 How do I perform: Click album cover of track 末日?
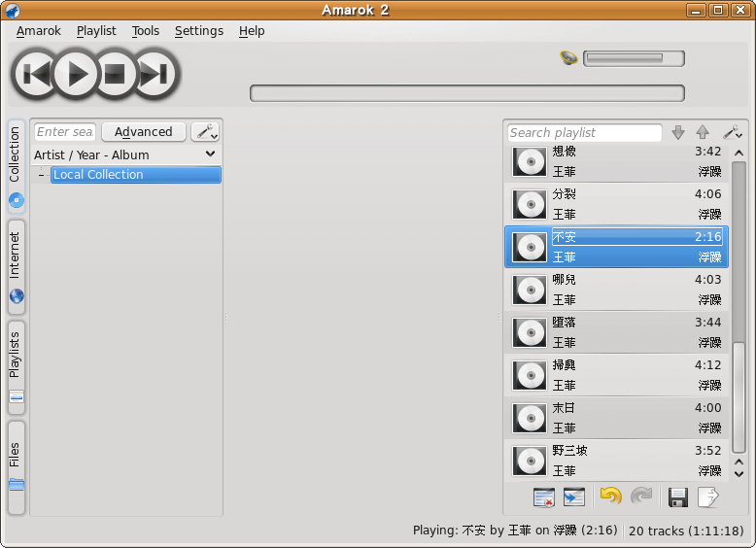point(530,419)
